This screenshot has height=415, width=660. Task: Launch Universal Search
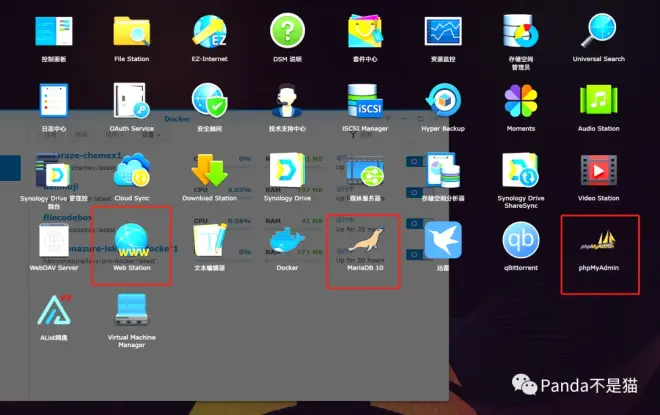(599, 30)
